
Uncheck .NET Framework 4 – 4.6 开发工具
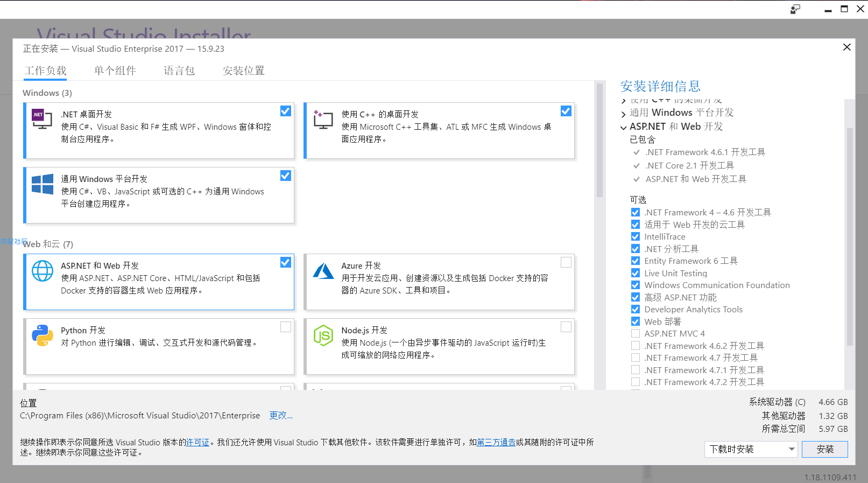point(636,212)
